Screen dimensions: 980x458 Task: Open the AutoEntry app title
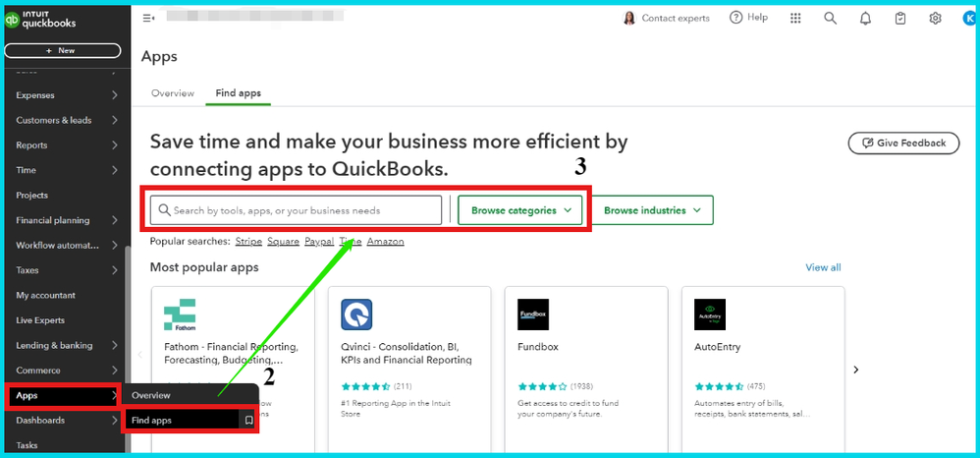pyautogui.click(x=718, y=346)
